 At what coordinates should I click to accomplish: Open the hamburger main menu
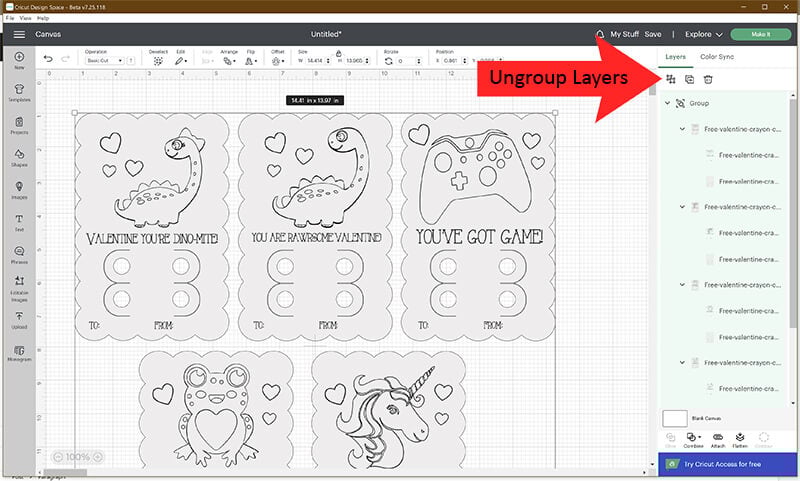[19, 34]
